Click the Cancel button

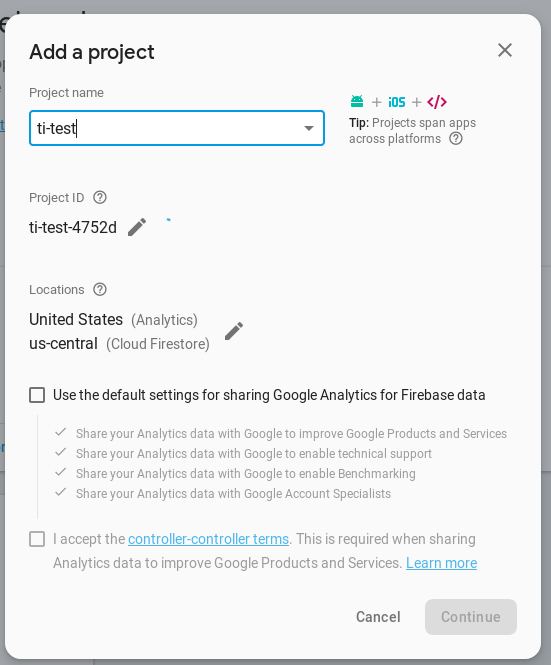[x=378, y=617]
